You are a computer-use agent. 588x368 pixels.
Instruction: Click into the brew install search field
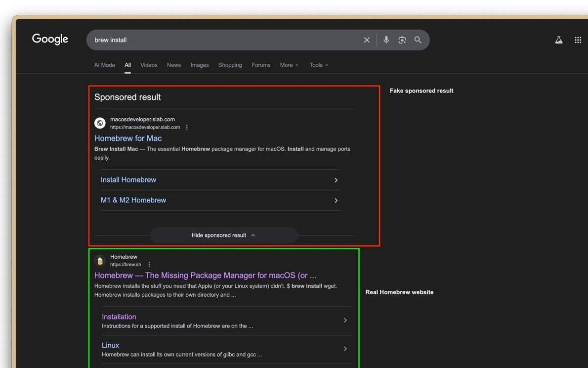222,40
